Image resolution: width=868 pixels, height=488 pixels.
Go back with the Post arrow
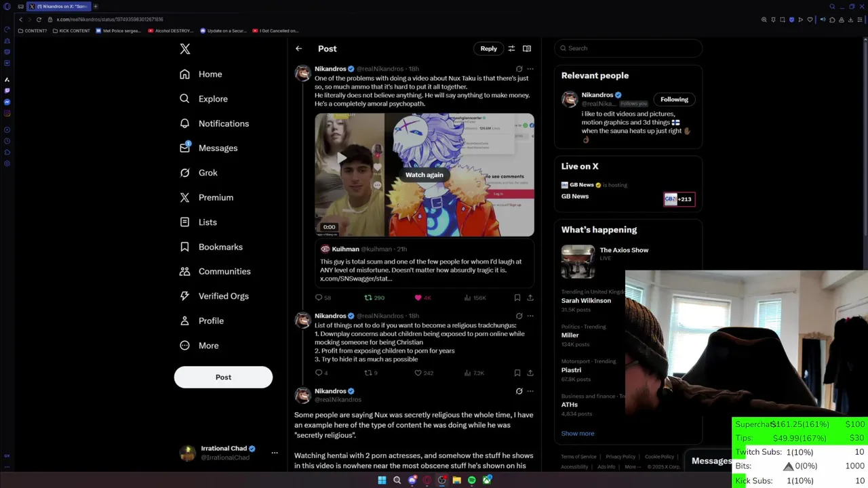pos(298,49)
